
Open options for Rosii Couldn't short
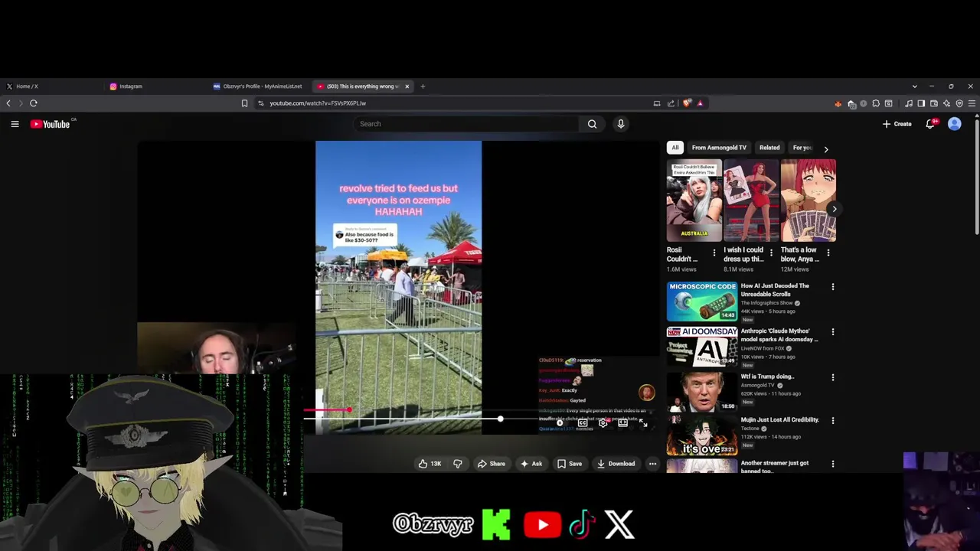[x=714, y=253]
